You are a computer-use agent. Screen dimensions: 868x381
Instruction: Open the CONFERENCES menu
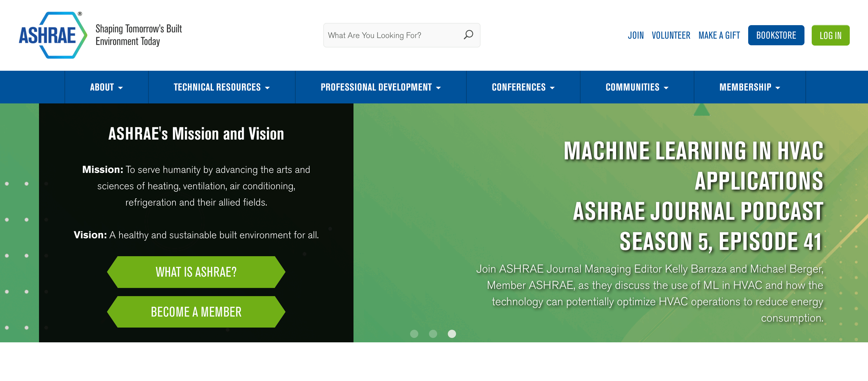click(x=523, y=87)
